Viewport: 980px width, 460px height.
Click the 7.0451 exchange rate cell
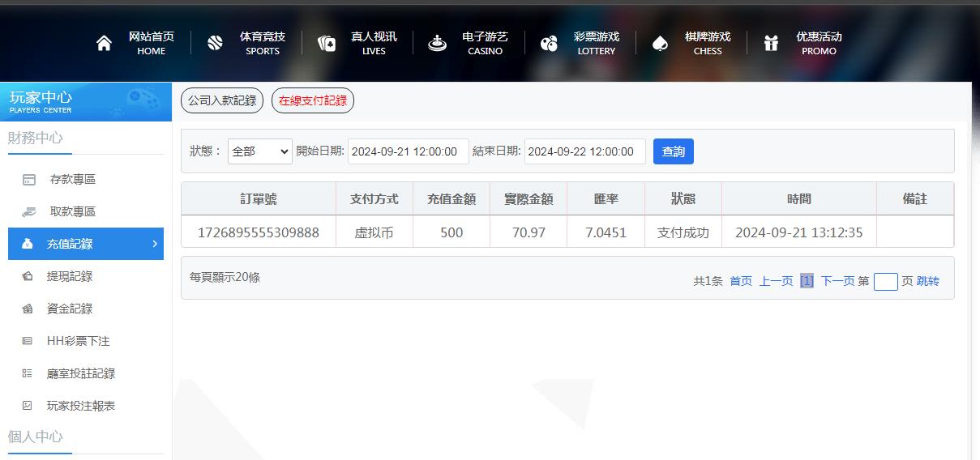click(x=606, y=232)
